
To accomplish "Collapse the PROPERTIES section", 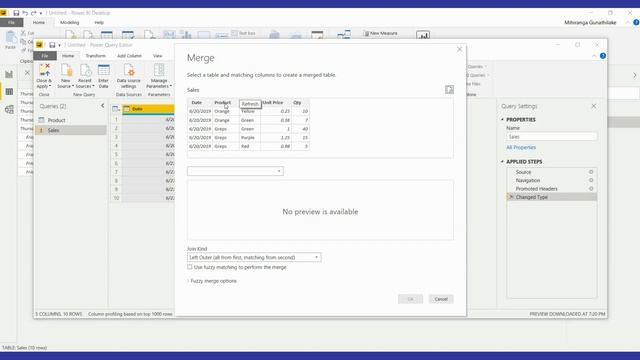I will 502,120.
